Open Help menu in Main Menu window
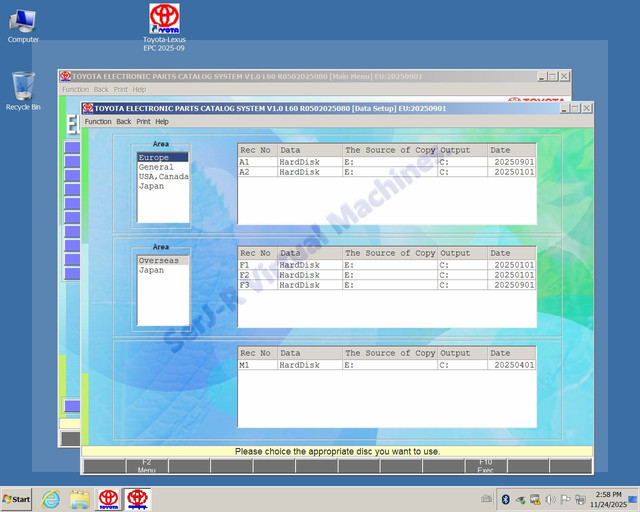 click(139, 89)
